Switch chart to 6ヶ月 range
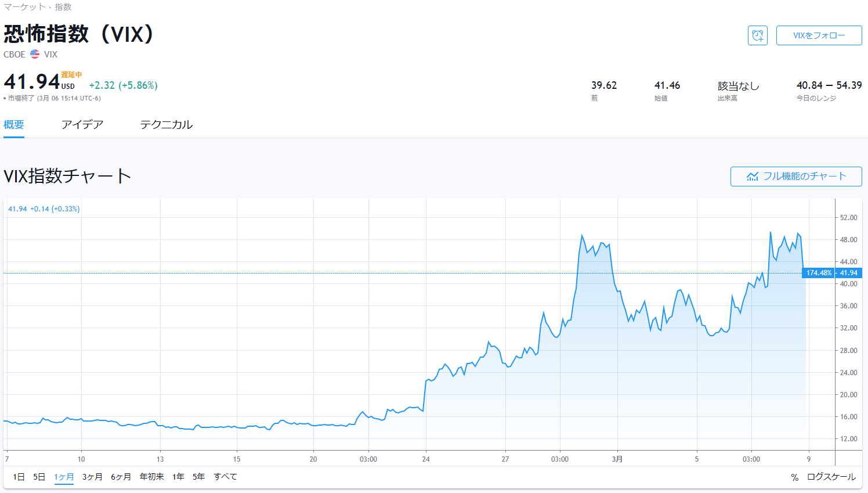This screenshot has height=493, width=868. pos(121,477)
